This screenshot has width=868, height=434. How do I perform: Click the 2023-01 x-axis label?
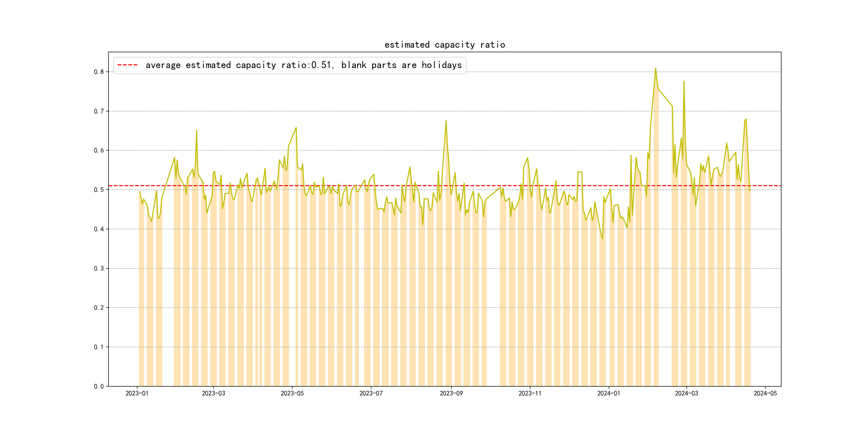(137, 393)
